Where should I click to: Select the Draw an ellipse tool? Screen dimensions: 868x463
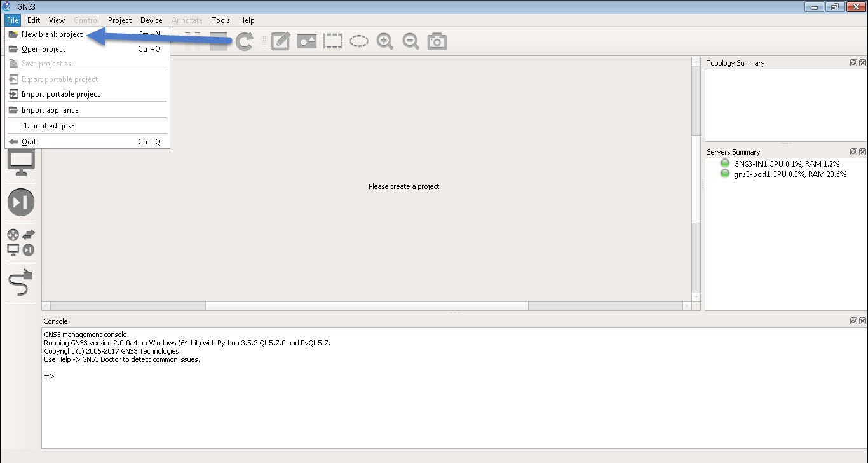click(359, 41)
